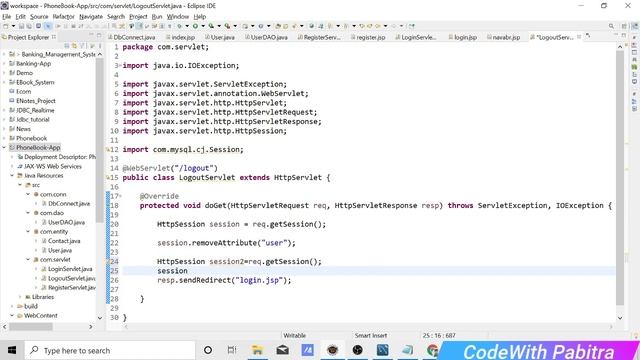Image resolution: width=640 pixels, height=360 pixels.
Task: Open Chrome from the taskbar
Action: [433, 350]
